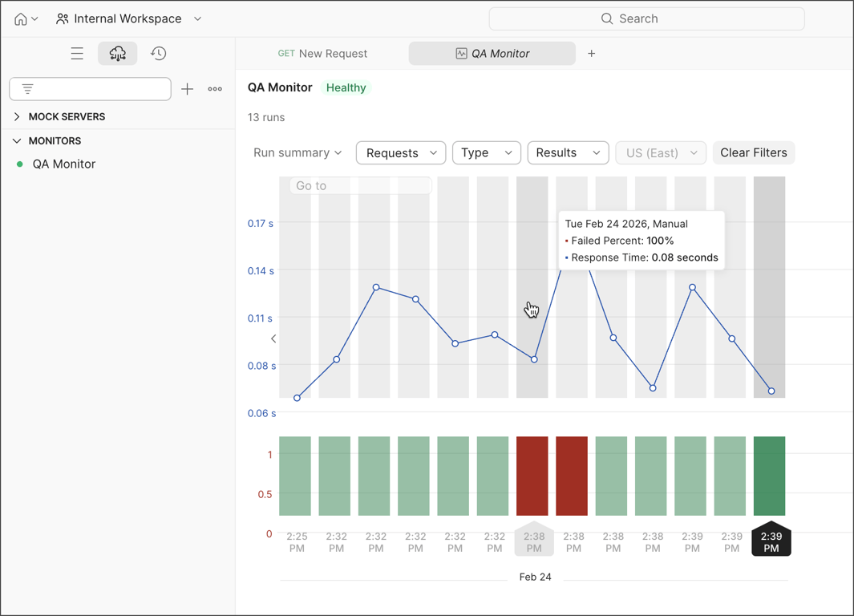Toggle the highlighted 2:39 PM run marker
The width and height of the screenshot is (854, 616).
[x=771, y=540]
